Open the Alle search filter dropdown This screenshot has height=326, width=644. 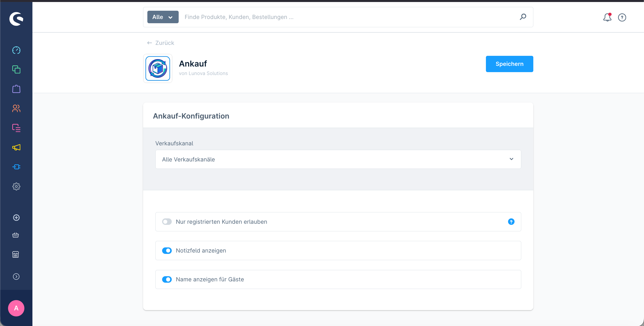coord(163,17)
